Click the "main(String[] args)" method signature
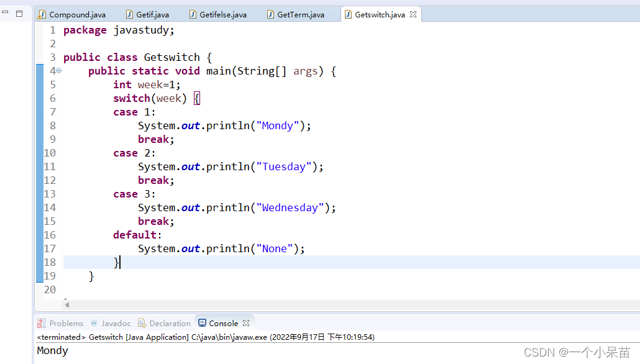Image resolution: width=640 pixels, height=364 pixels. tap(265, 71)
